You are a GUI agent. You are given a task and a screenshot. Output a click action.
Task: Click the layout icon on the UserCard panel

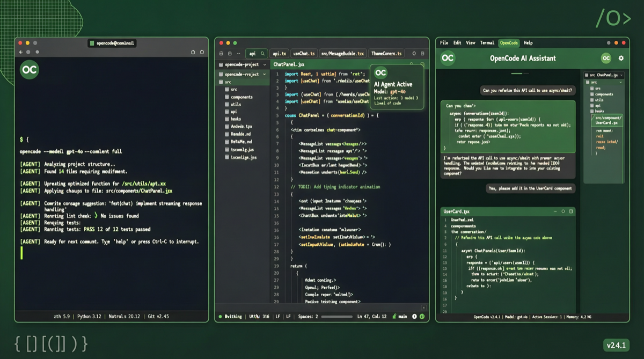click(571, 211)
